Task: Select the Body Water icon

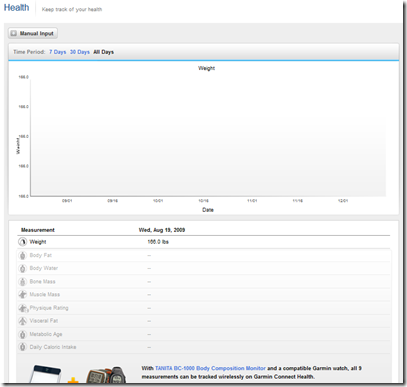Action: [22, 269]
